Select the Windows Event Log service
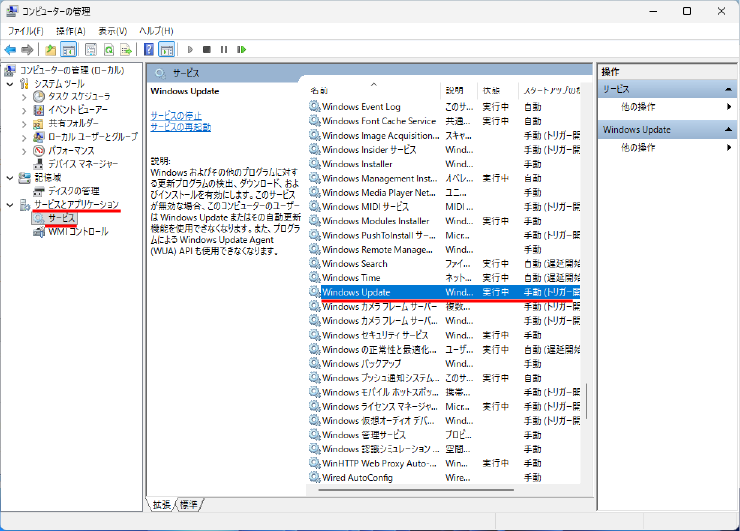 point(445,107)
